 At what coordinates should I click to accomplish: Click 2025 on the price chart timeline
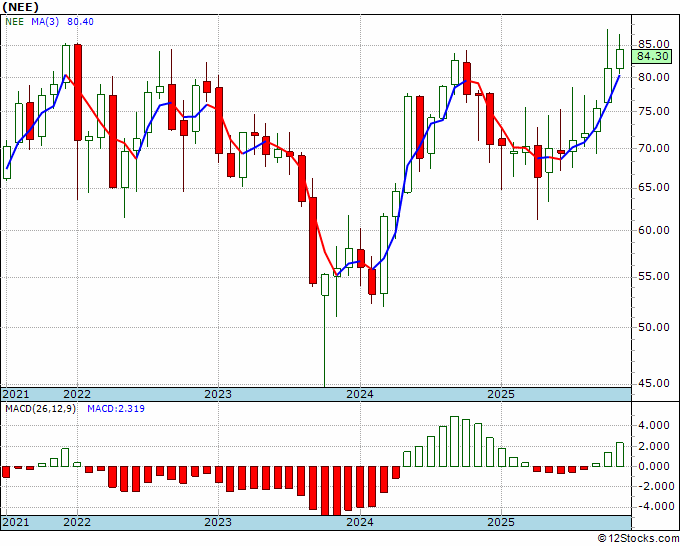click(501, 394)
